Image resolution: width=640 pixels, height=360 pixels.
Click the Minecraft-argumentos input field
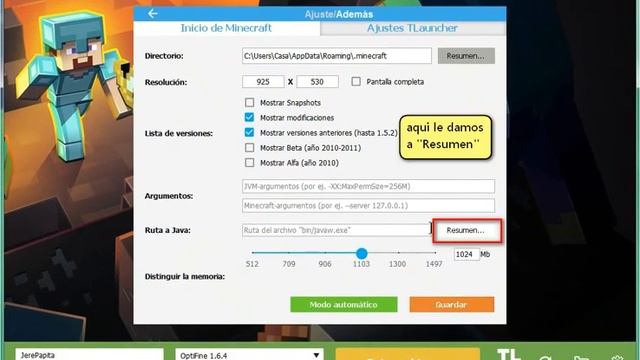pos(368,206)
